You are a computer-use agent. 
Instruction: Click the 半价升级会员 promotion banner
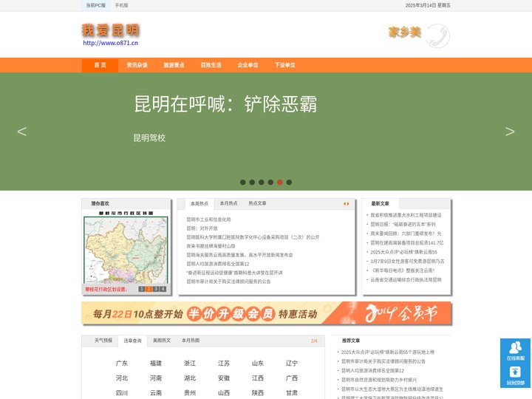[266, 313]
